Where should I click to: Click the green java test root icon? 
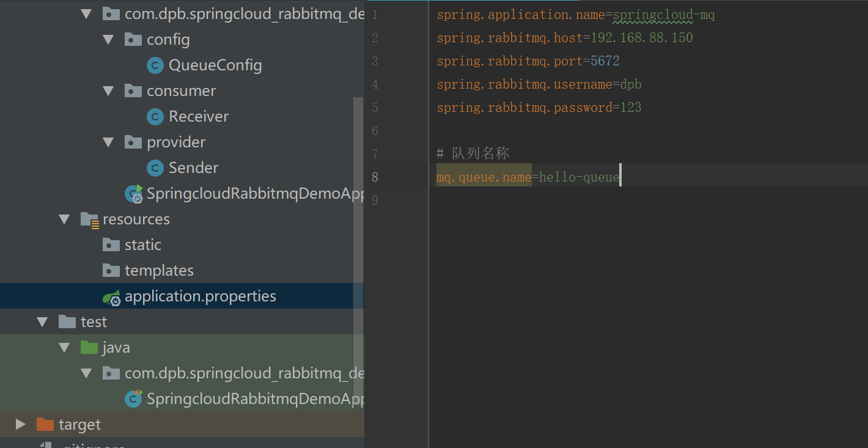(89, 348)
